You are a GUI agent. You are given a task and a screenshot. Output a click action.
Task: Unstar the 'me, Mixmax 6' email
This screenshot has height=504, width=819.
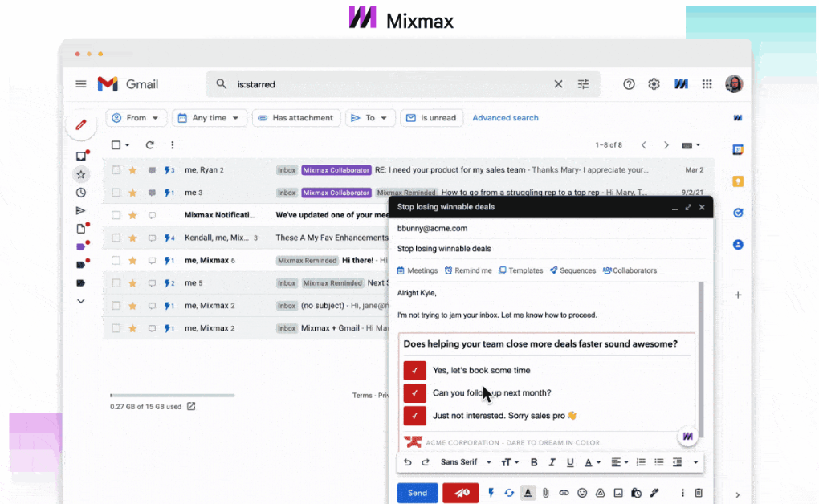point(132,261)
